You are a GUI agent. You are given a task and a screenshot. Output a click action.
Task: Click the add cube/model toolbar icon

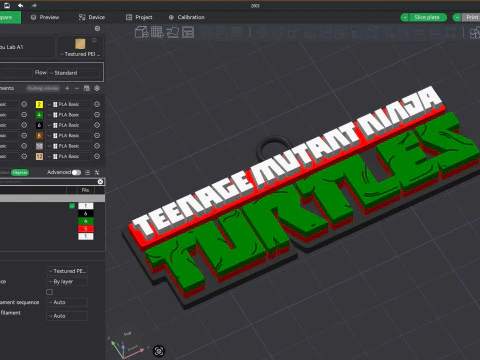pyautogui.click(x=141, y=32)
